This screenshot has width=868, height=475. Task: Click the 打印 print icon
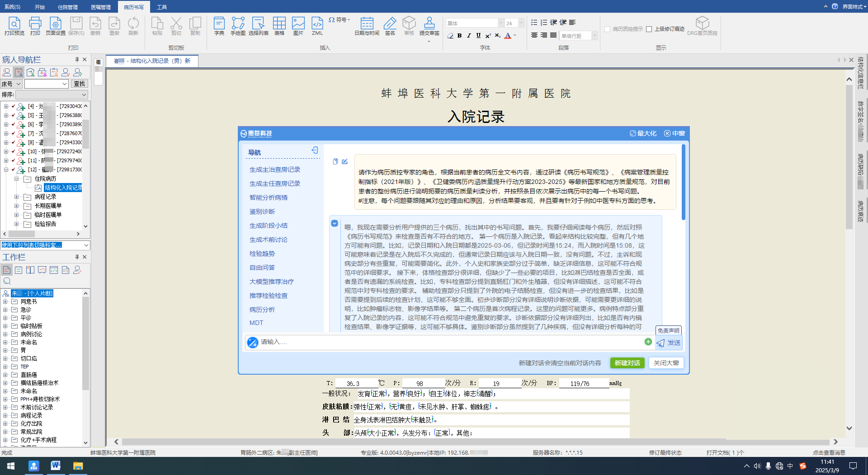(35, 26)
